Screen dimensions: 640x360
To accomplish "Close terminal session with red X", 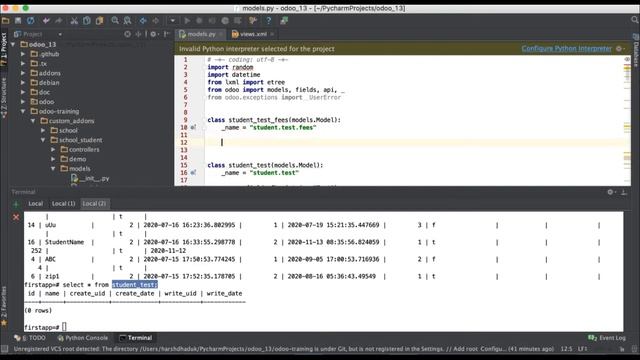I will click(x=16, y=217).
